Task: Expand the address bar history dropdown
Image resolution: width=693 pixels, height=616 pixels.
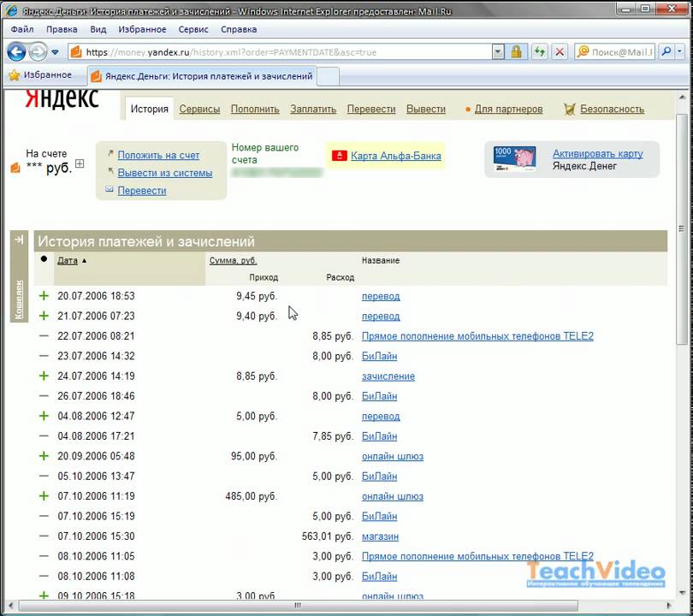Action: (498, 52)
